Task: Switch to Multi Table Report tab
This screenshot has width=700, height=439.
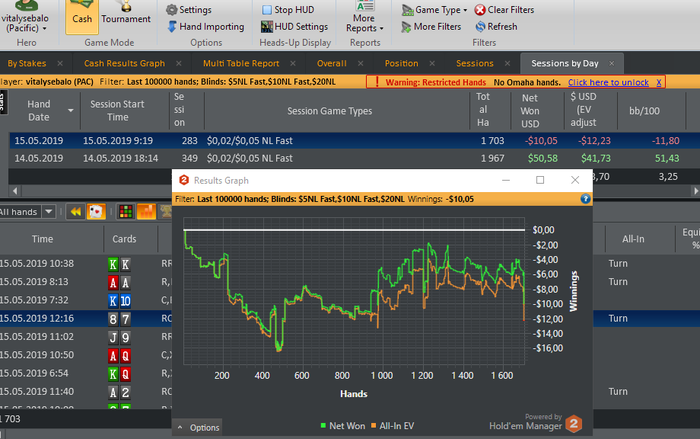Action: [241, 63]
